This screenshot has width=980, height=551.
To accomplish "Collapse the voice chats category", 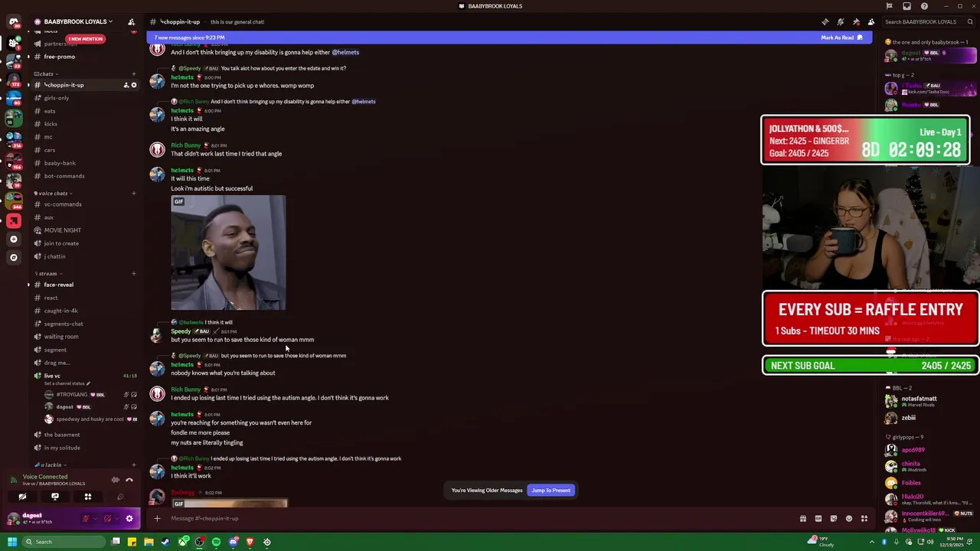I will click(x=53, y=194).
